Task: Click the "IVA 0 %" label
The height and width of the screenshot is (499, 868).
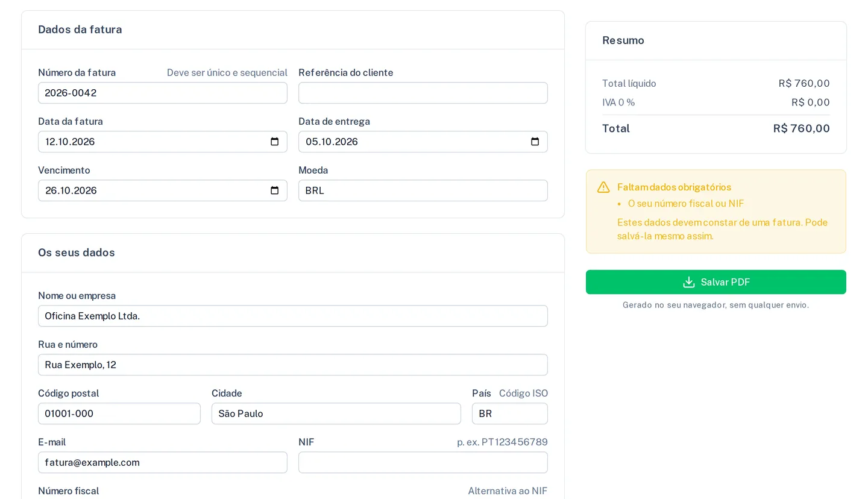Action: (x=618, y=102)
